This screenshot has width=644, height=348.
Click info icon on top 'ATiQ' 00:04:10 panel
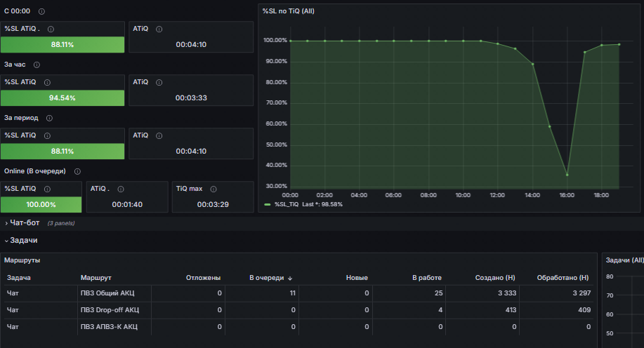click(159, 29)
